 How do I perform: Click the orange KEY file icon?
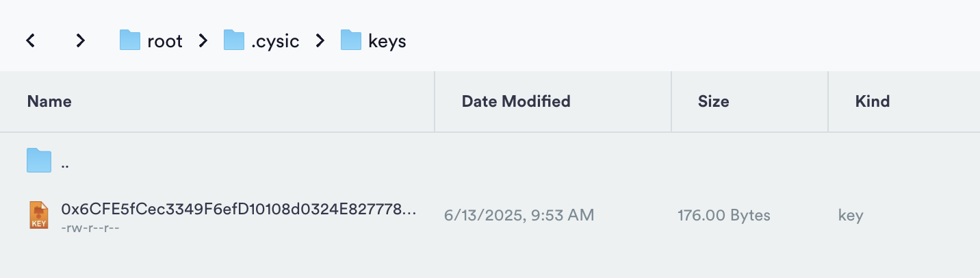click(x=39, y=215)
